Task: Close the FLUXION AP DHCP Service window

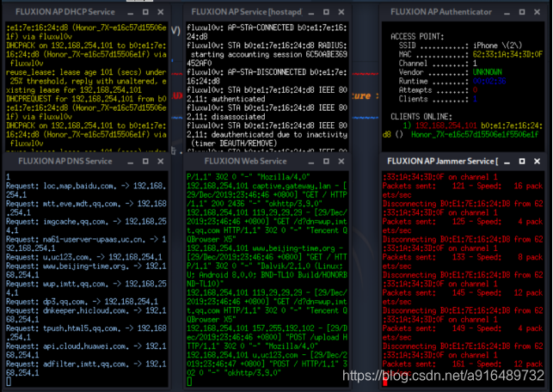Action: 161,12
